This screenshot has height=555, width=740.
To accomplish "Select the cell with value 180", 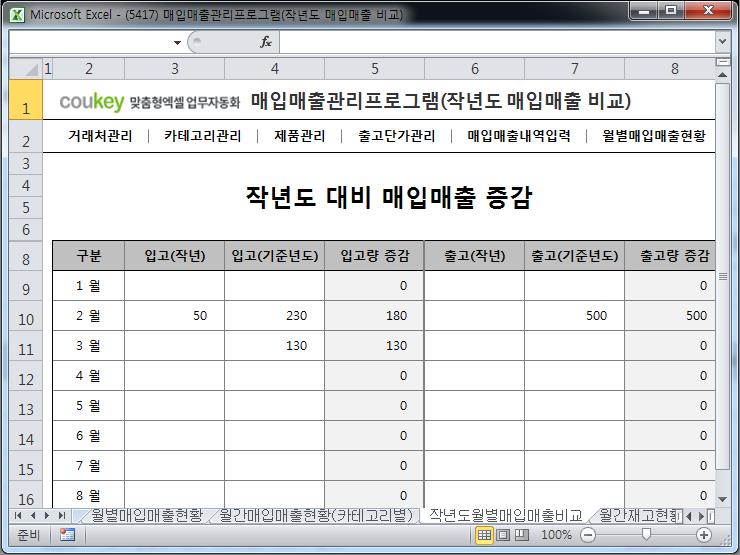I will [375, 316].
